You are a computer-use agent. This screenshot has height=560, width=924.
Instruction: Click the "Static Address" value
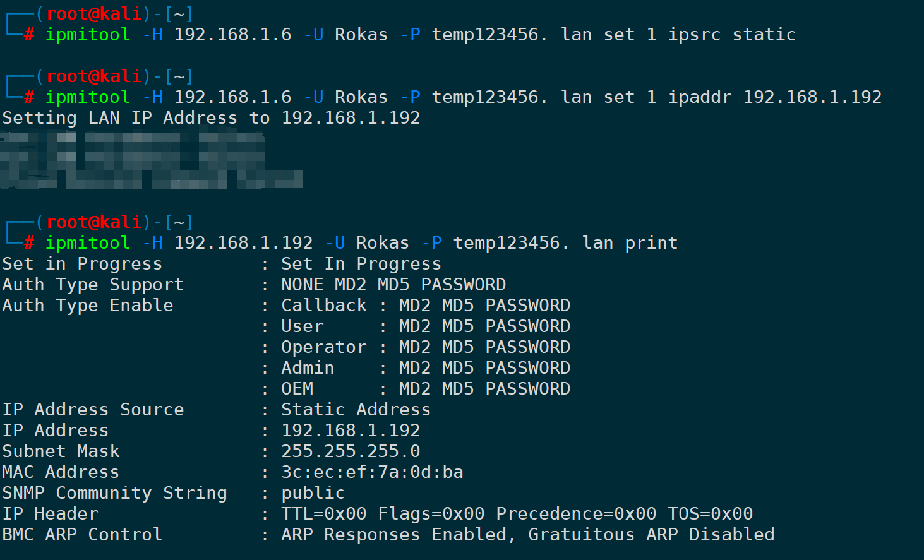pyautogui.click(x=356, y=410)
